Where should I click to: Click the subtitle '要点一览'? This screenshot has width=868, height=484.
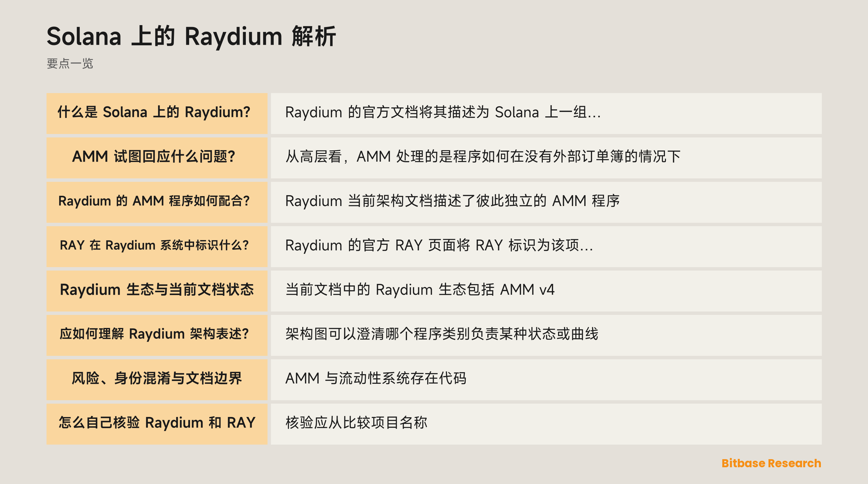(70, 63)
